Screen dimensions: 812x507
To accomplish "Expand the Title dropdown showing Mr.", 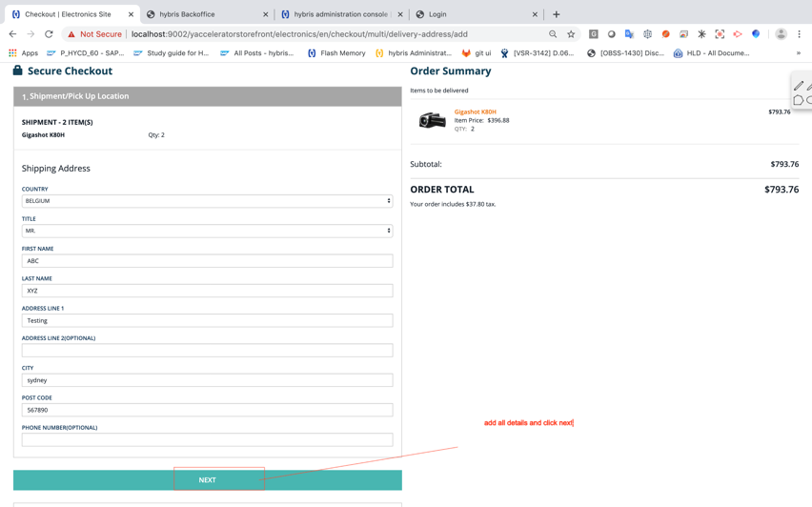I will pyautogui.click(x=207, y=231).
